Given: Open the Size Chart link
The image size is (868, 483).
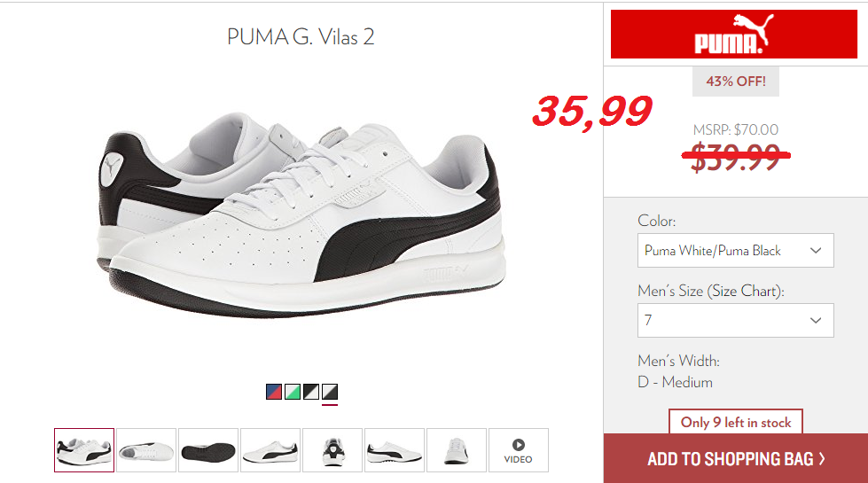Looking at the screenshot, I should [744, 291].
